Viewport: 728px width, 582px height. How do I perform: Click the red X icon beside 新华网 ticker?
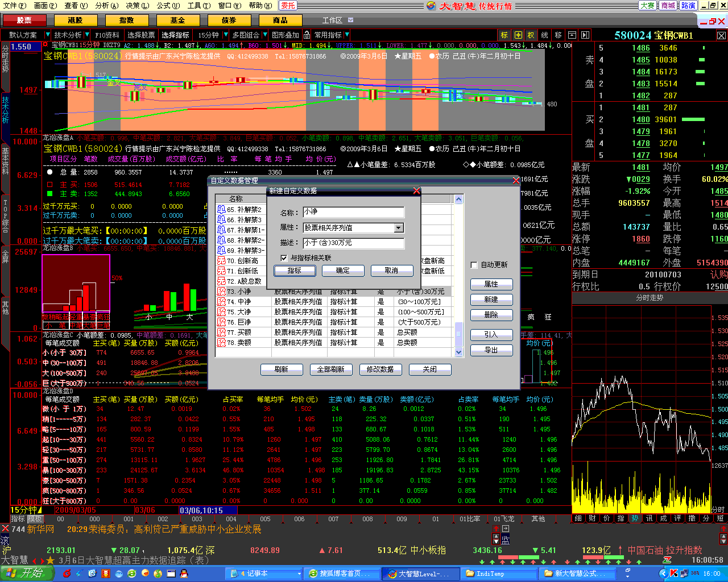5,529
